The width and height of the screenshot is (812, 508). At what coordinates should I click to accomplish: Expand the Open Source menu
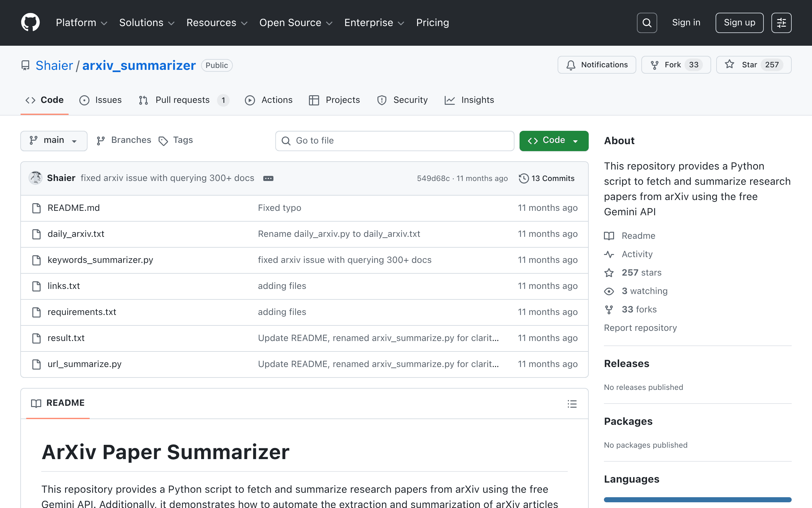tap(296, 23)
